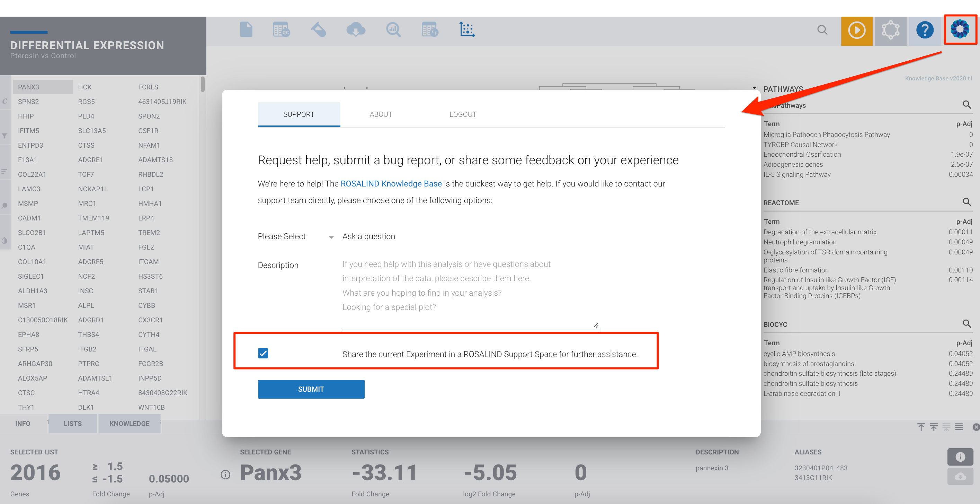
Task: Select gene HCK in the list
Action: coord(85,87)
